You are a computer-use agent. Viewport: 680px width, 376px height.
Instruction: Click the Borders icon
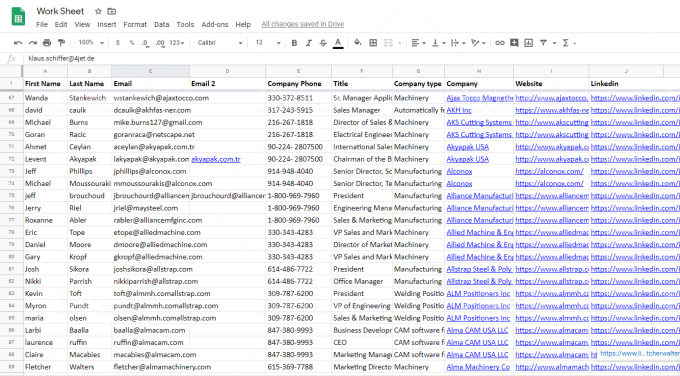point(373,43)
